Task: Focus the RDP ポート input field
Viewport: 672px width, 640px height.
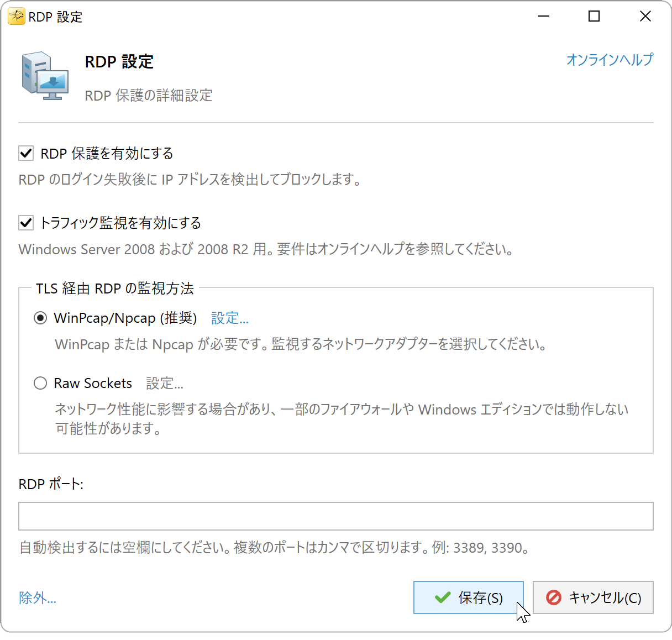Action: pyautogui.click(x=336, y=516)
